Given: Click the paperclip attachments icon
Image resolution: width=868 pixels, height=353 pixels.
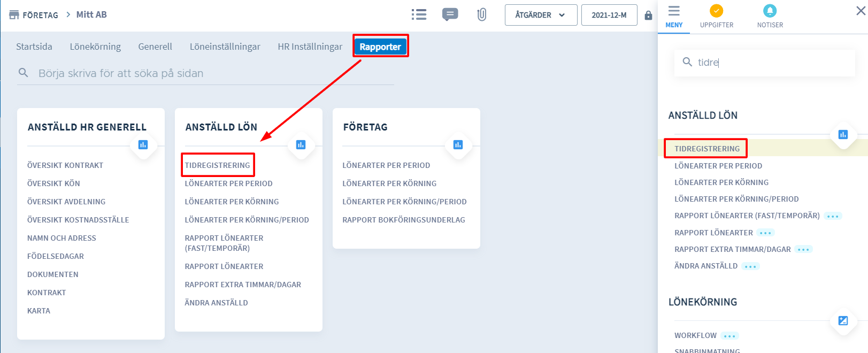Looking at the screenshot, I should [x=481, y=14].
